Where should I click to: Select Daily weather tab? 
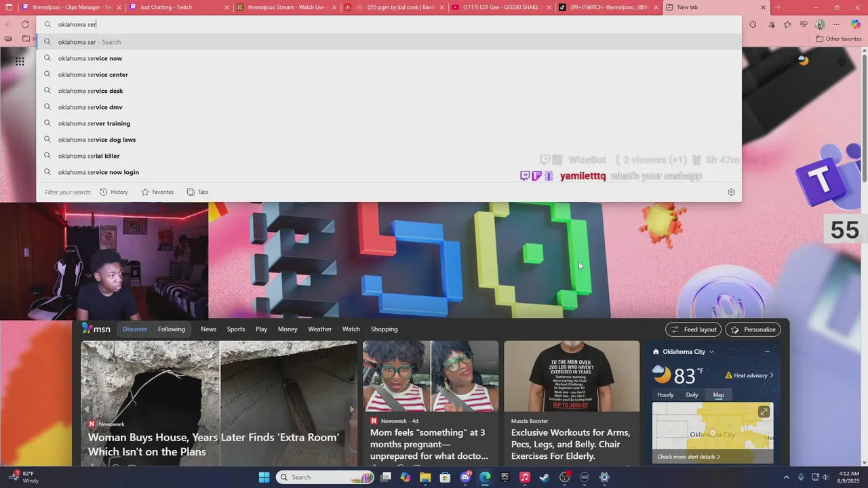point(692,395)
